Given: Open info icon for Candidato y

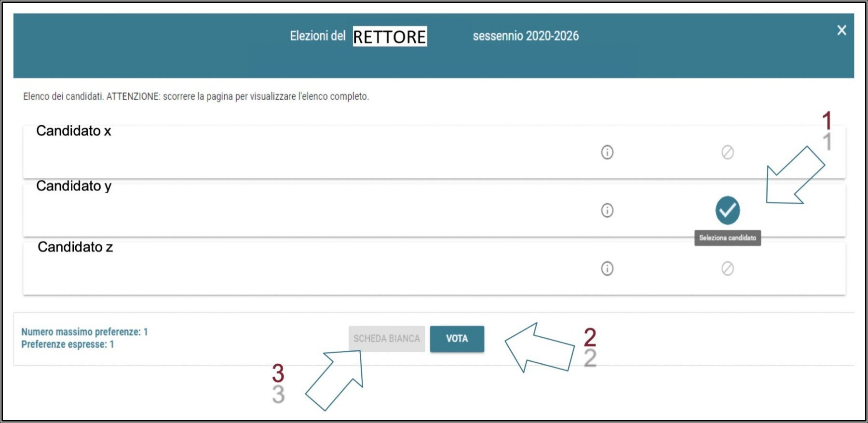Looking at the screenshot, I should 607,211.
